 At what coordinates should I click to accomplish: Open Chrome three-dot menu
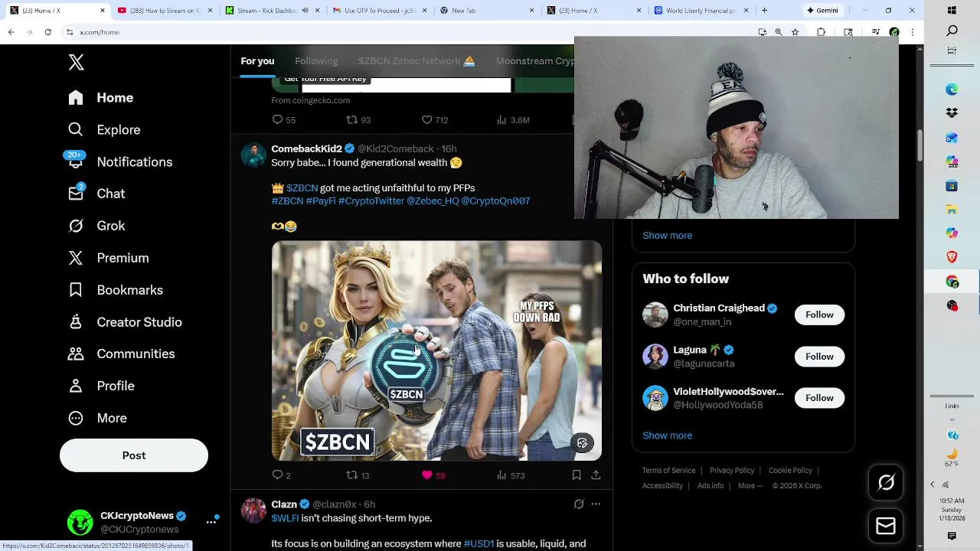tap(913, 32)
